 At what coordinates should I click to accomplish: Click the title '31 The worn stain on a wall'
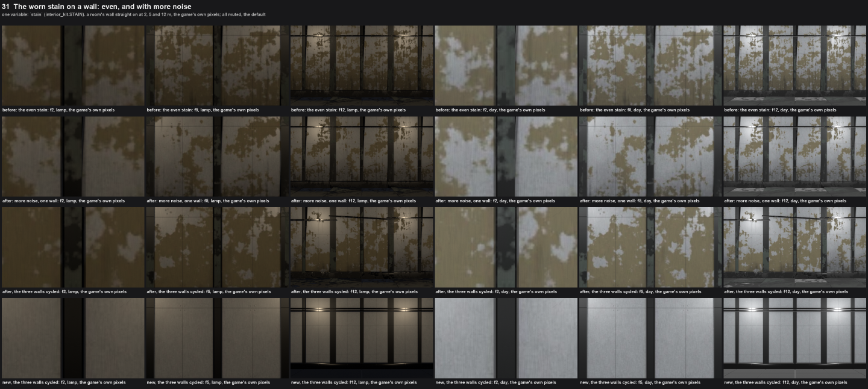point(96,7)
